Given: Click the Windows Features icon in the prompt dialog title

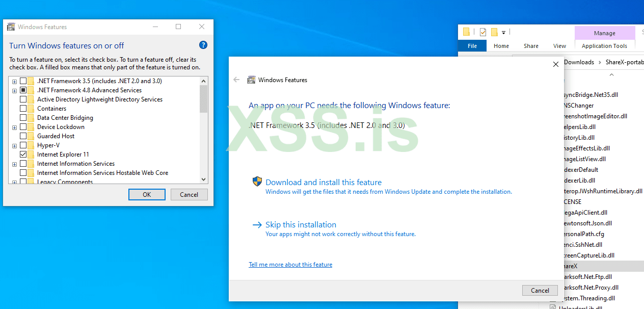Looking at the screenshot, I should [x=251, y=80].
